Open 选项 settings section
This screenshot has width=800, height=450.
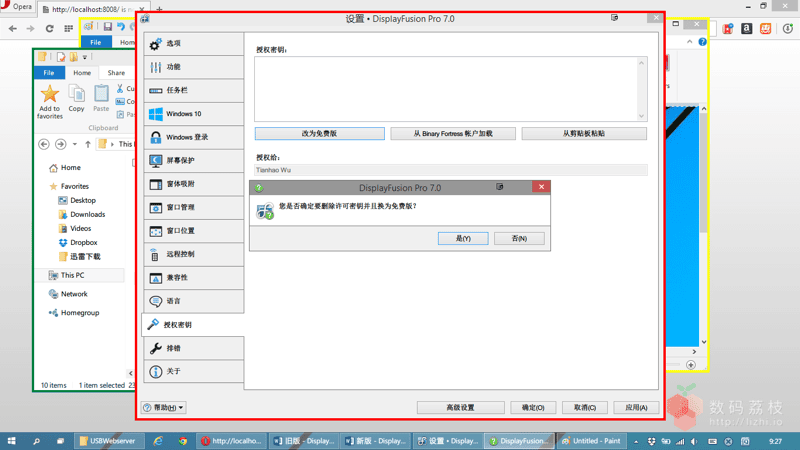coord(194,44)
